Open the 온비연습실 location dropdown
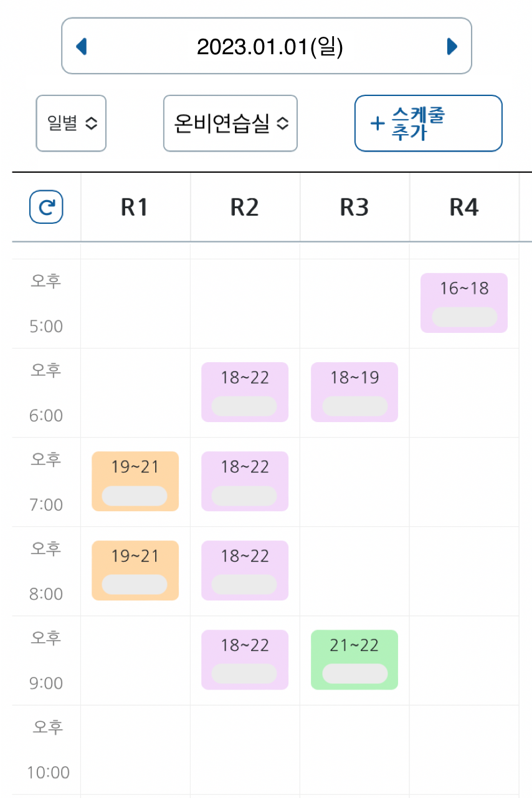Screen dimensions: 532x798 click(230, 123)
